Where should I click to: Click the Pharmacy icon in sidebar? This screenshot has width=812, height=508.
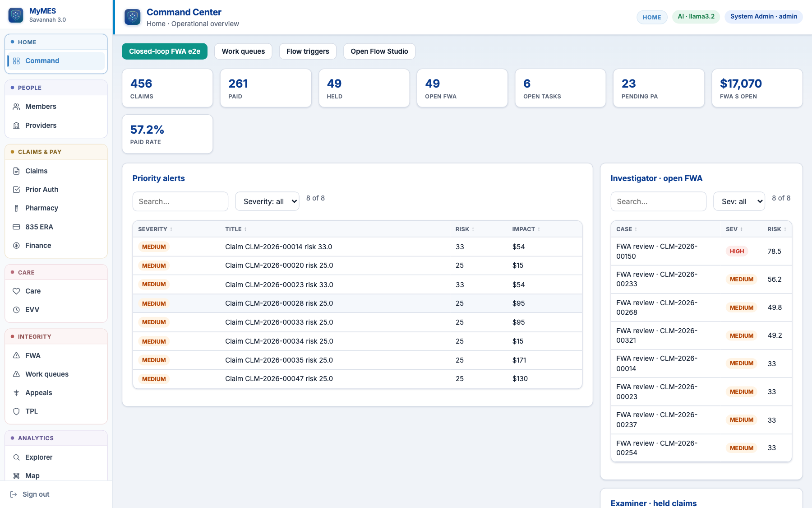16,208
